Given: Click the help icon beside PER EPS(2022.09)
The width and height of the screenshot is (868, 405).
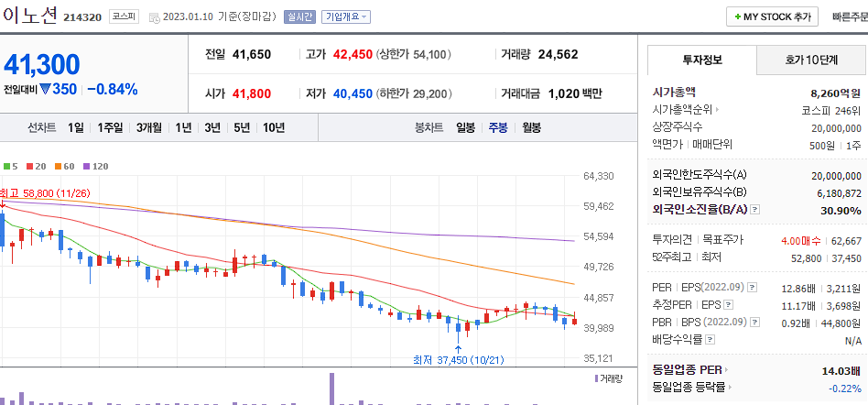Looking at the screenshot, I should [751, 288].
